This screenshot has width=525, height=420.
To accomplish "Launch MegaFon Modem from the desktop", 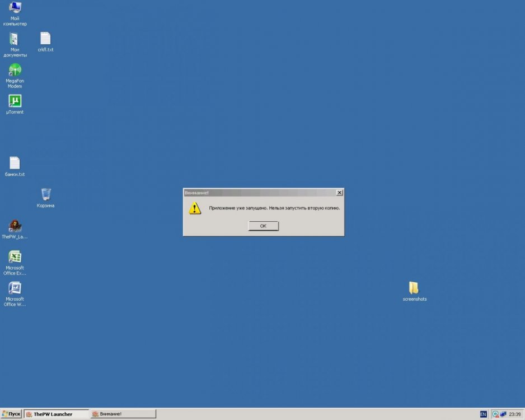I will pyautogui.click(x=15, y=73).
